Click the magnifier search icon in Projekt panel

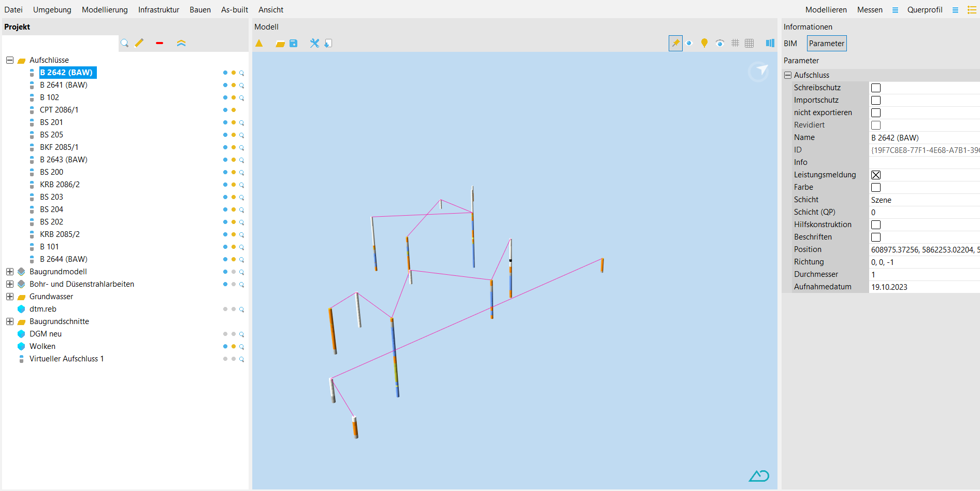(124, 43)
